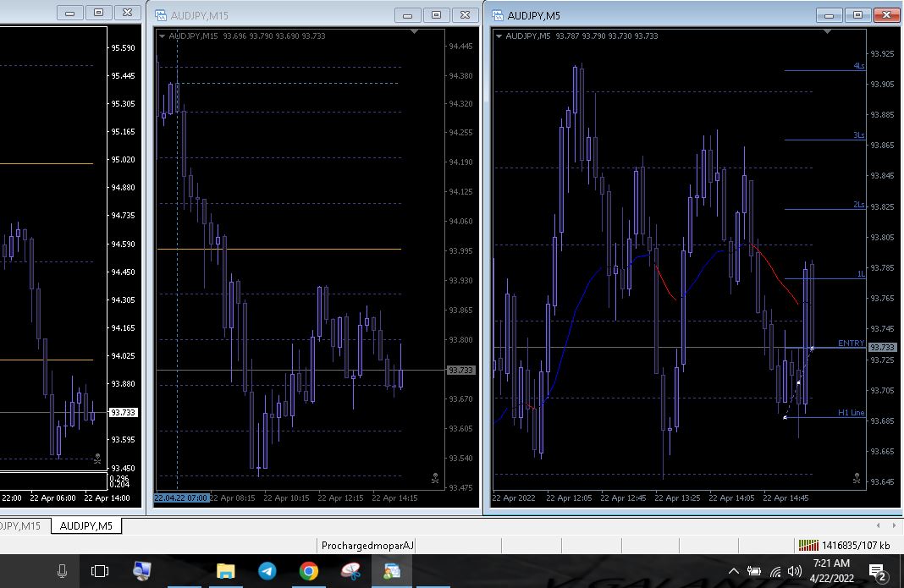Show hidden system tray icons
Viewport: 904px width, 588px height.
(x=733, y=571)
